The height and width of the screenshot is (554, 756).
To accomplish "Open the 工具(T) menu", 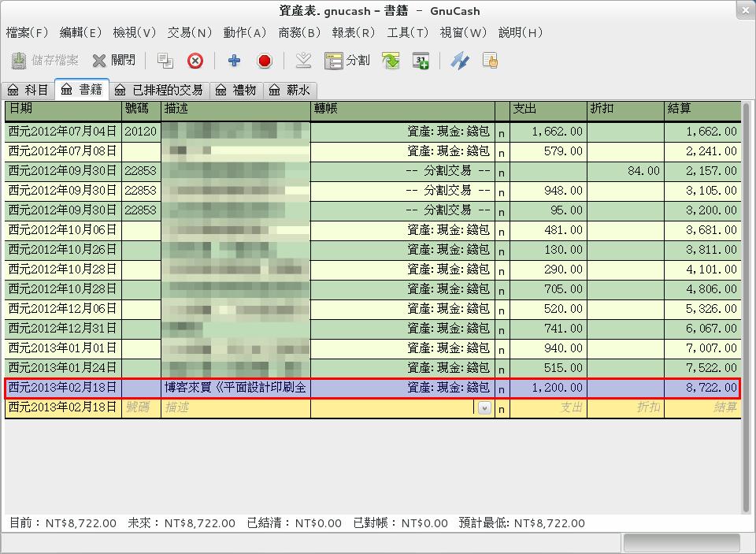I will click(x=407, y=33).
